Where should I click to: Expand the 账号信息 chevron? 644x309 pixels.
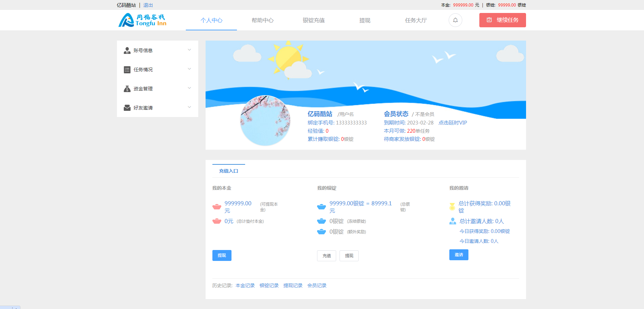pyautogui.click(x=190, y=50)
